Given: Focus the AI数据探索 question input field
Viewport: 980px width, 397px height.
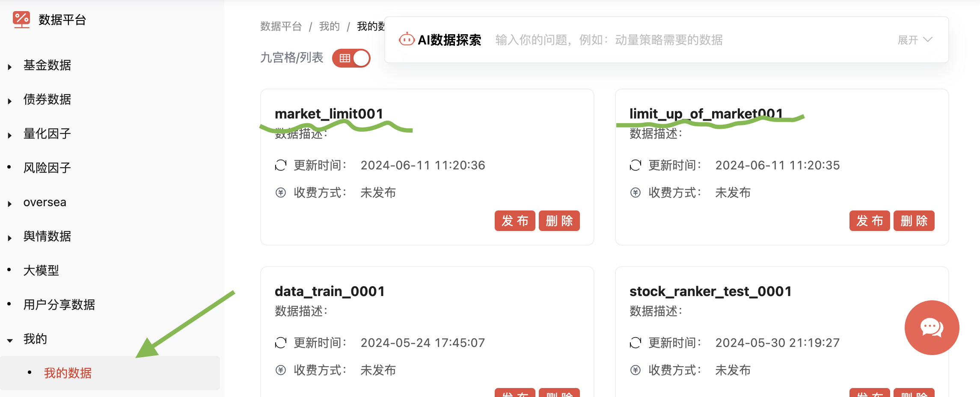Looking at the screenshot, I should click(685, 40).
